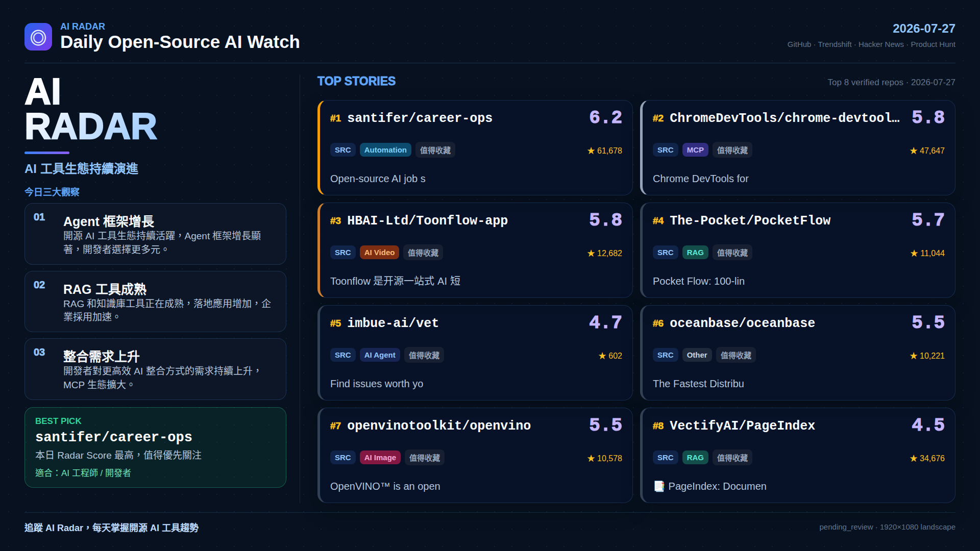Click SRC badge on openvino card
This screenshot has height=551, width=980.
(342, 458)
